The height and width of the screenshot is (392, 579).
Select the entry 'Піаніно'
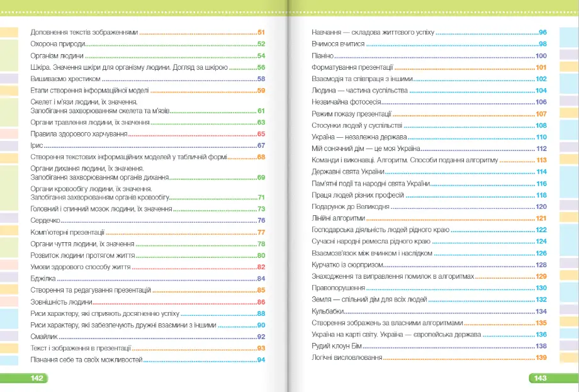tap(322, 56)
